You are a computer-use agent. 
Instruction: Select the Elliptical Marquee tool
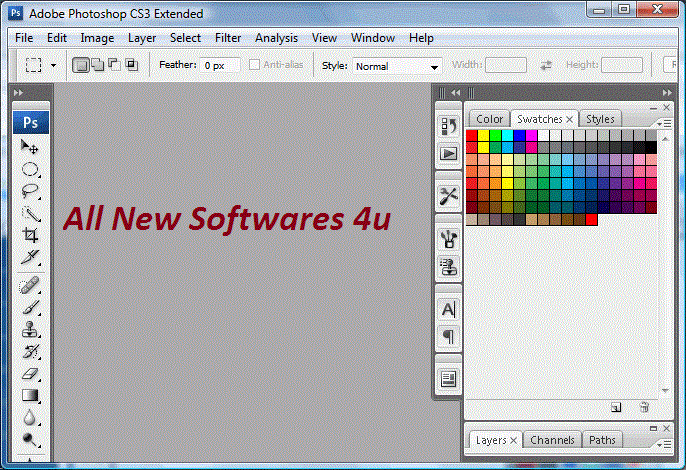[x=30, y=169]
